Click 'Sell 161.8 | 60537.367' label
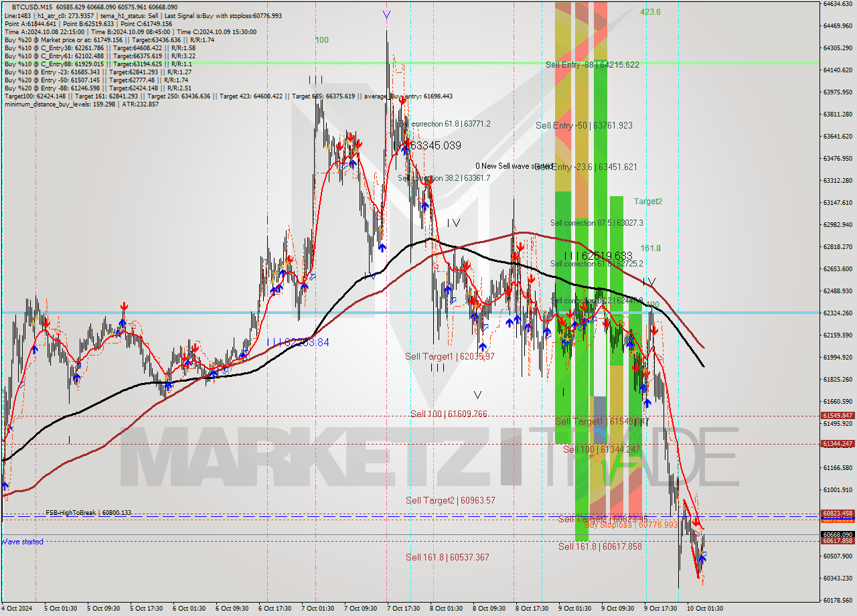Viewport: 857px width, 616px height. pos(447,557)
